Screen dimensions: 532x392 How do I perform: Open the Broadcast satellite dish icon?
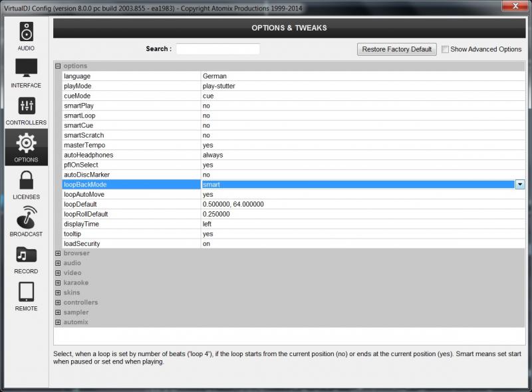(26, 217)
